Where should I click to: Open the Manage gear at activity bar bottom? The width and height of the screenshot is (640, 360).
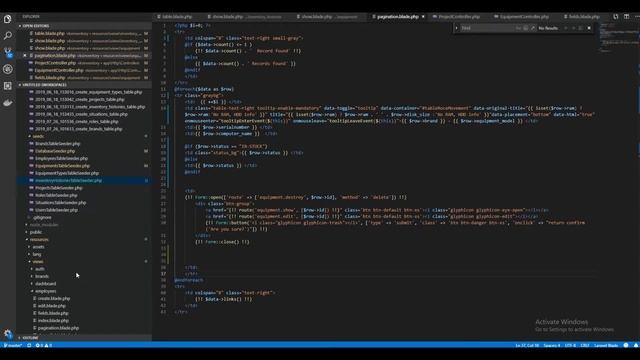click(x=8, y=334)
